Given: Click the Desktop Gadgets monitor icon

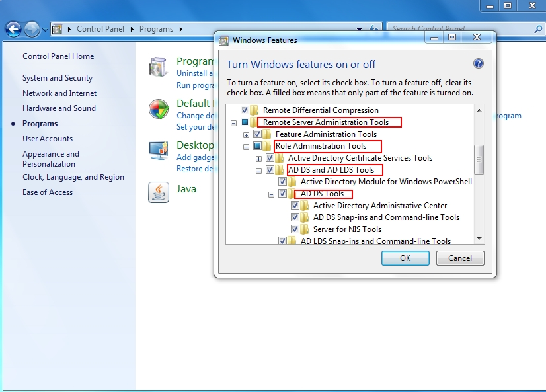Looking at the screenshot, I should (159, 151).
